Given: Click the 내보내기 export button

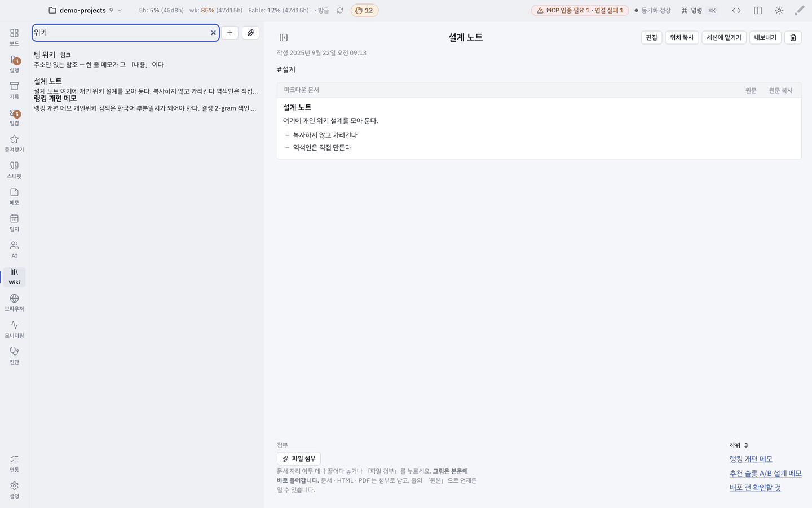Looking at the screenshot, I should coord(765,37).
